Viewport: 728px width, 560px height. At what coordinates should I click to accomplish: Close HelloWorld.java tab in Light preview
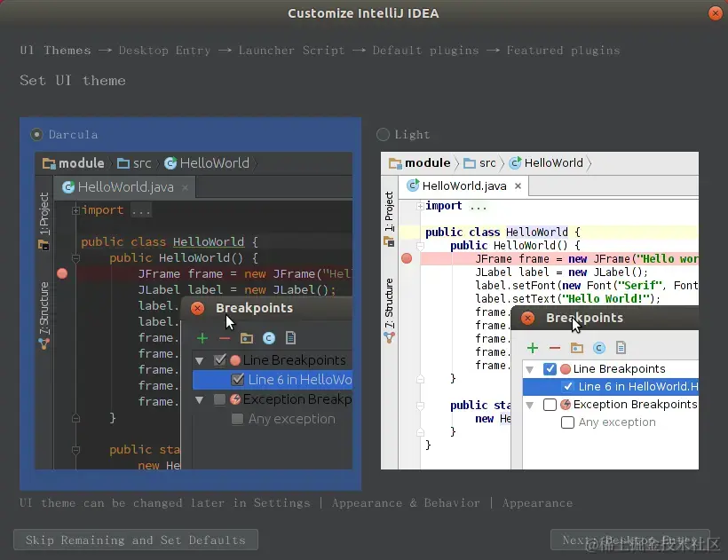518,186
